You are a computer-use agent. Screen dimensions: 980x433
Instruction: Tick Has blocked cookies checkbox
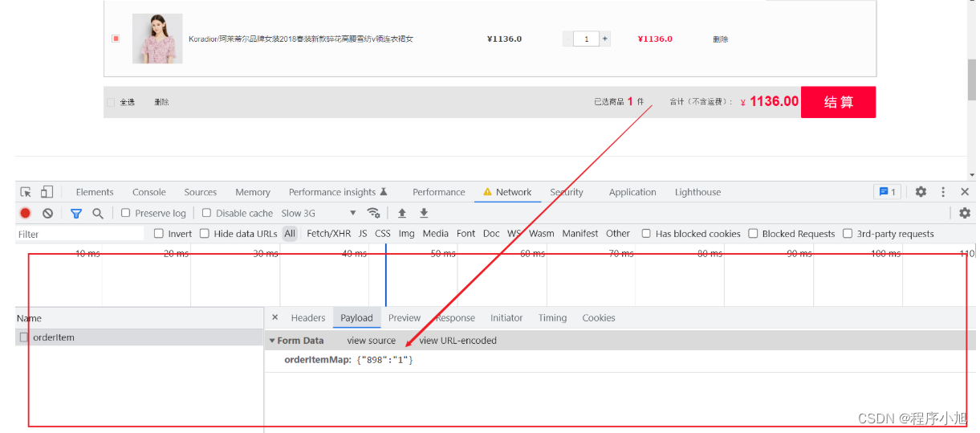(x=646, y=234)
